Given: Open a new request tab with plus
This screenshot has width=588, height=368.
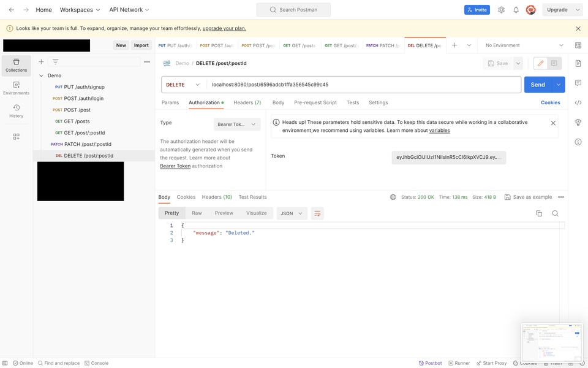Looking at the screenshot, I should [x=454, y=45].
